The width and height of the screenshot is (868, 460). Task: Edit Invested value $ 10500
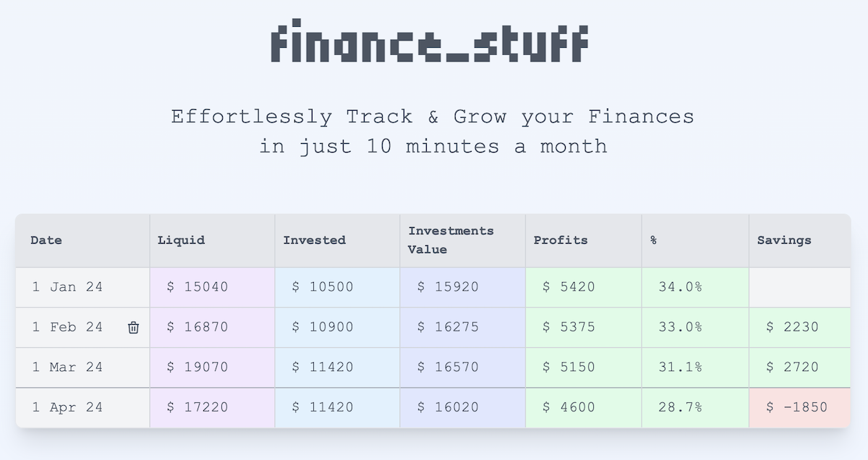pos(338,287)
